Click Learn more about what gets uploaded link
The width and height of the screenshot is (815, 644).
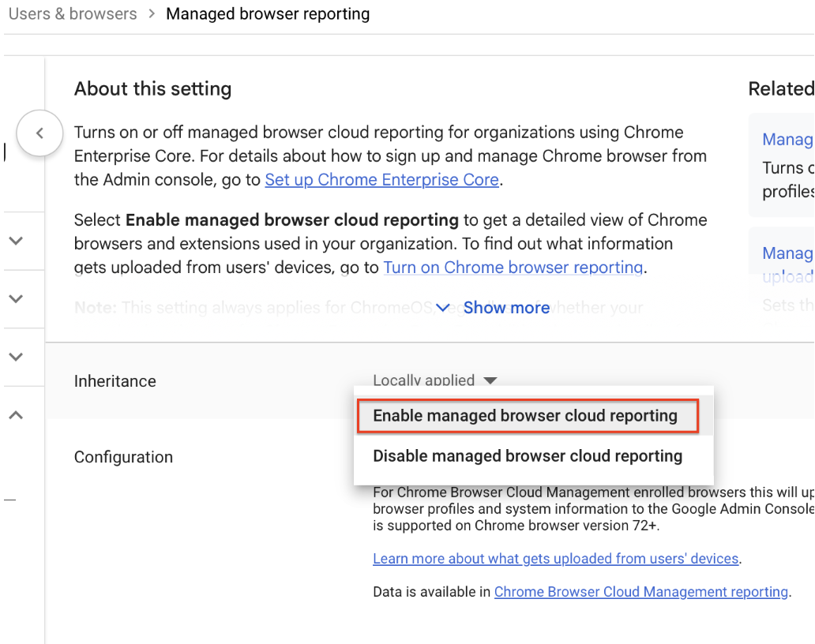click(554, 558)
